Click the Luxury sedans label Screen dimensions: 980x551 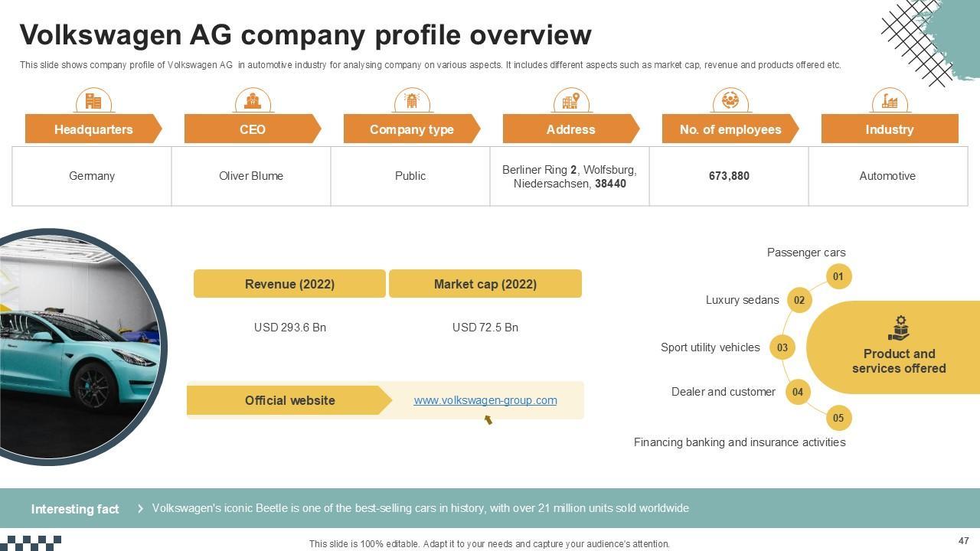(742, 300)
